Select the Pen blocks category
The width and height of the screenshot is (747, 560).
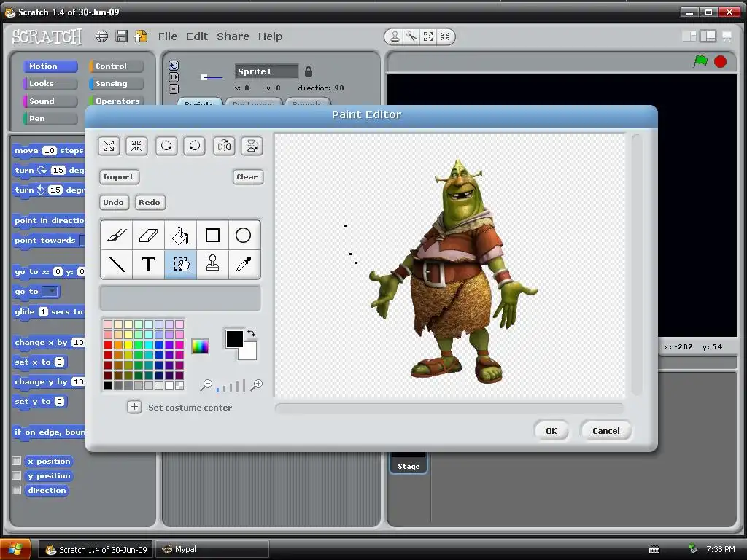pos(50,118)
